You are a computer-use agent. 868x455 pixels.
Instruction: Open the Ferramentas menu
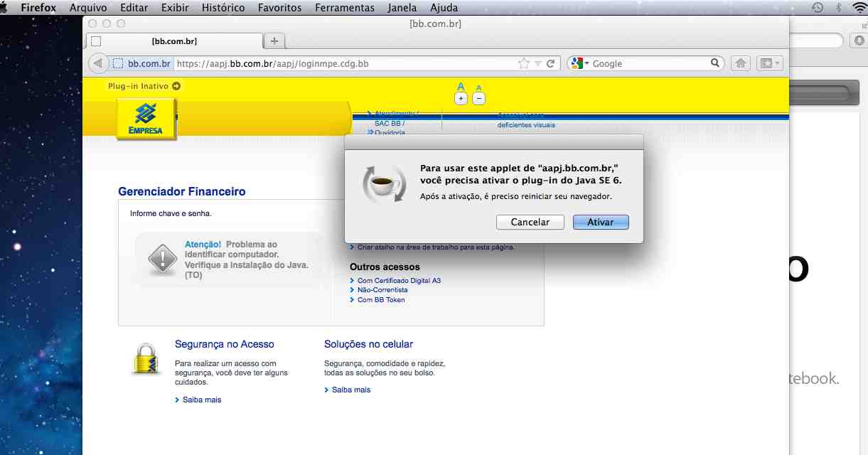345,8
